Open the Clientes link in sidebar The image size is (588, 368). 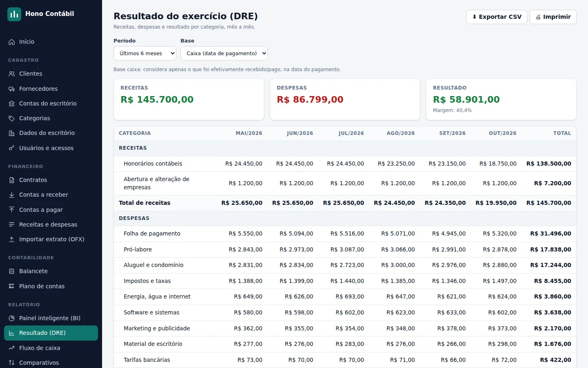click(x=51, y=74)
